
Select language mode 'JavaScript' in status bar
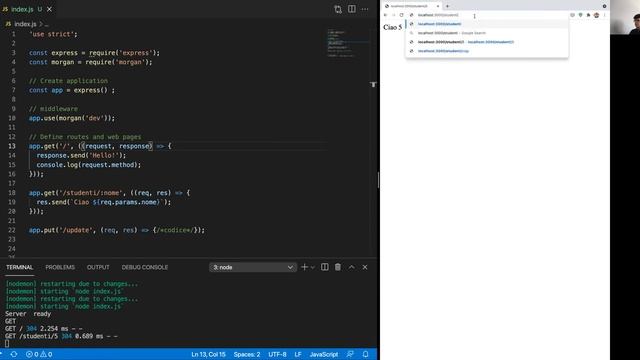pos(324,354)
